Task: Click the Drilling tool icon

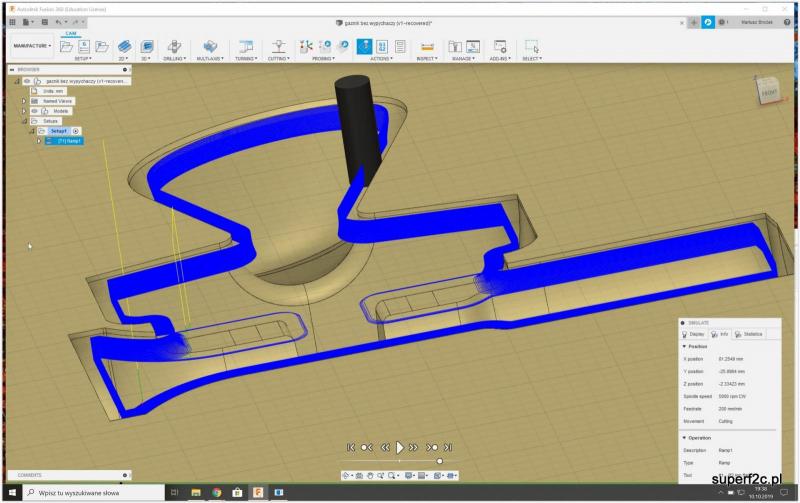Action: 174,46
